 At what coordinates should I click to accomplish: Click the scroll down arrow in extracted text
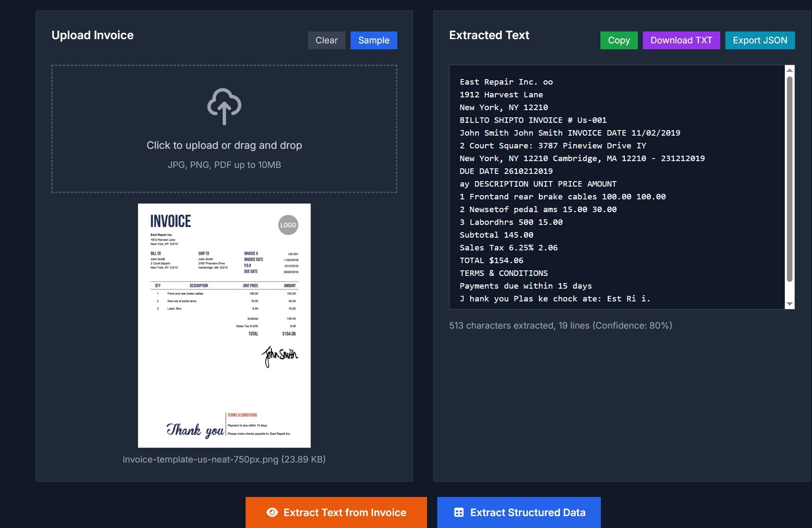click(x=789, y=304)
